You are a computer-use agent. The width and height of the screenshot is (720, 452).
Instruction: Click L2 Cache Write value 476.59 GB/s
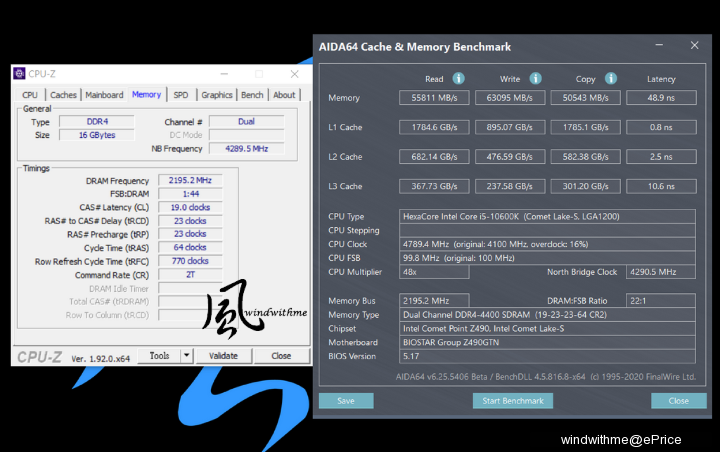[x=510, y=157]
